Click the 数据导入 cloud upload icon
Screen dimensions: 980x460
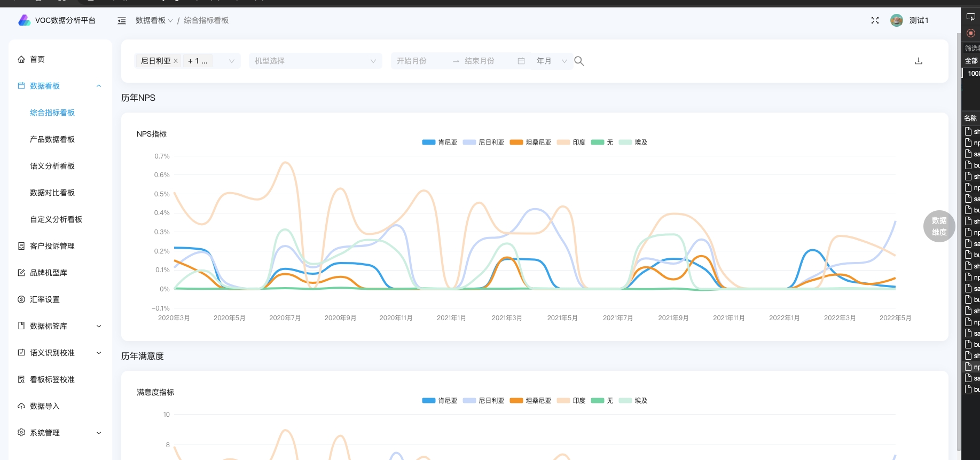(21, 406)
